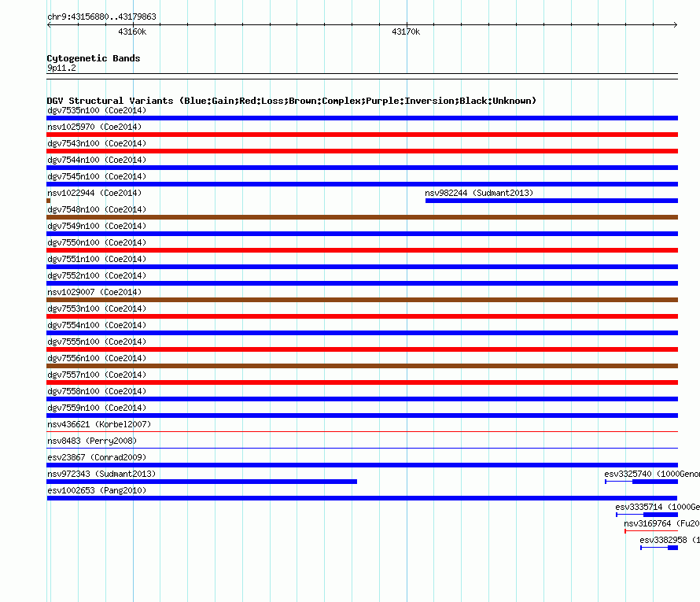Select the esv3325740 variant label
This screenshot has height=602, width=700.
[652, 474]
